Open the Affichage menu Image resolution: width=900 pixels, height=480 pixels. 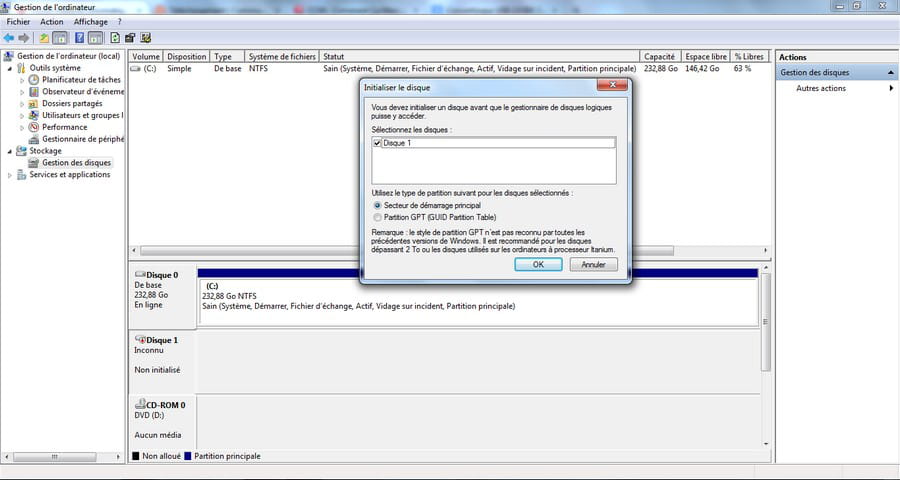click(x=91, y=22)
